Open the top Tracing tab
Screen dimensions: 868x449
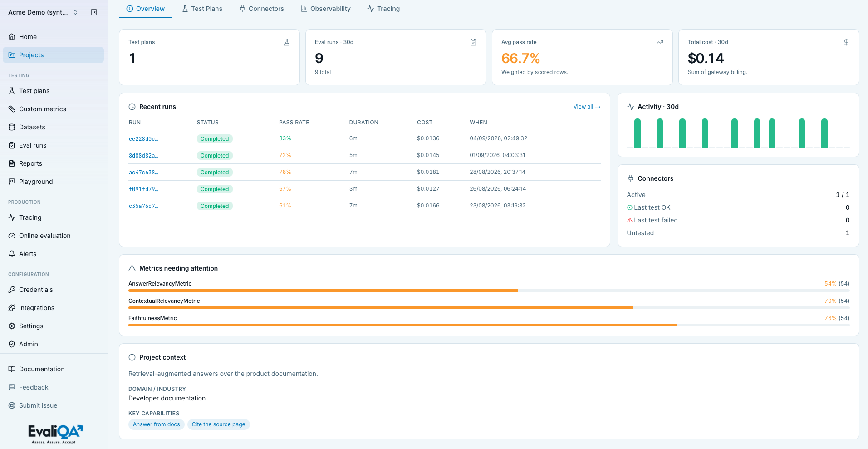[383, 9]
